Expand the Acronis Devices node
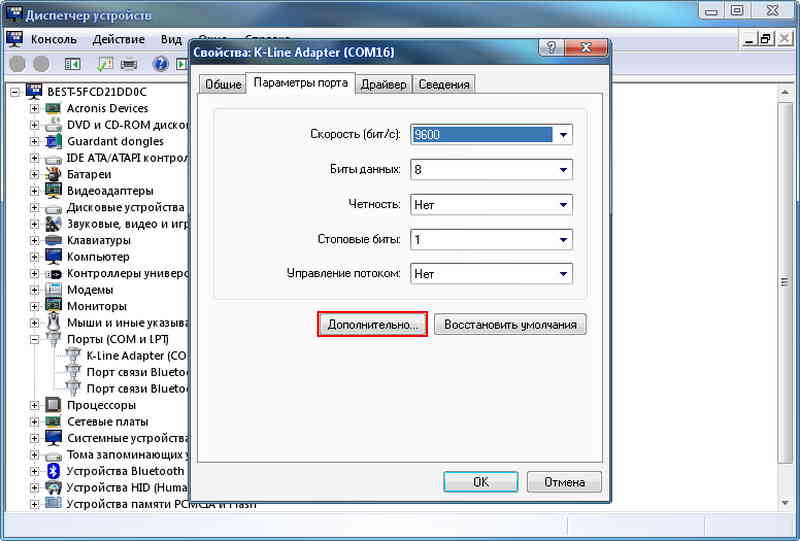This screenshot has height=541, width=800. click(x=34, y=108)
